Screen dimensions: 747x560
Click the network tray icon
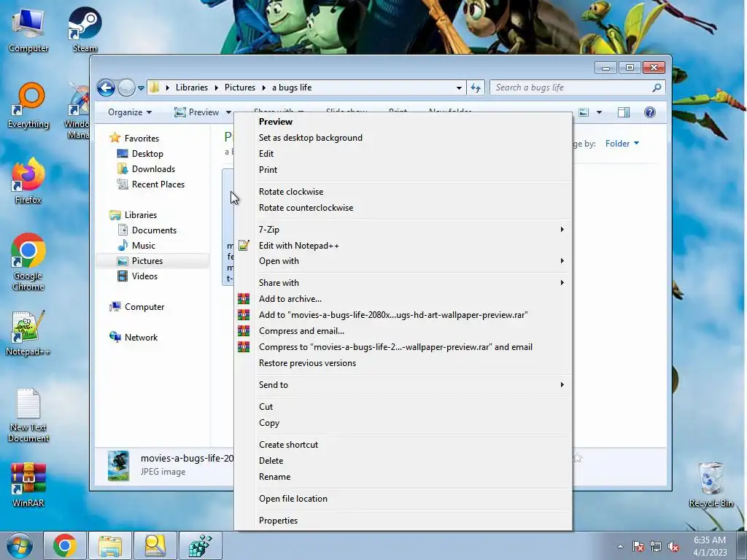[656, 547]
